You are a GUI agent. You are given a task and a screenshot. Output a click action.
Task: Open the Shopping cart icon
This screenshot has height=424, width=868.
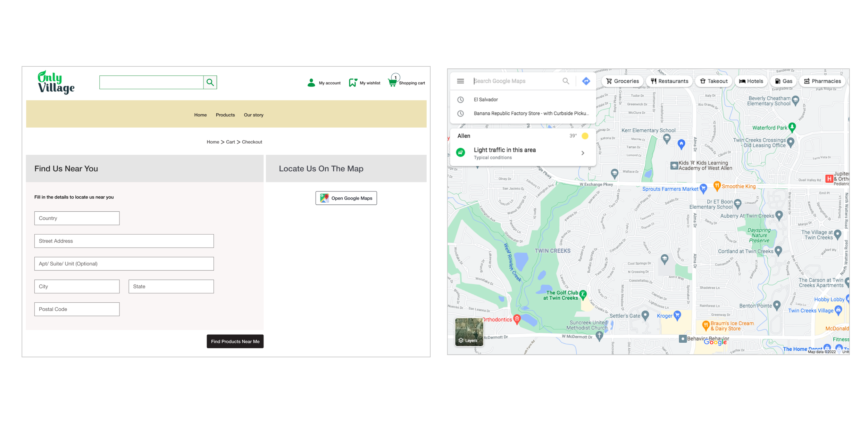pyautogui.click(x=392, y=83)
